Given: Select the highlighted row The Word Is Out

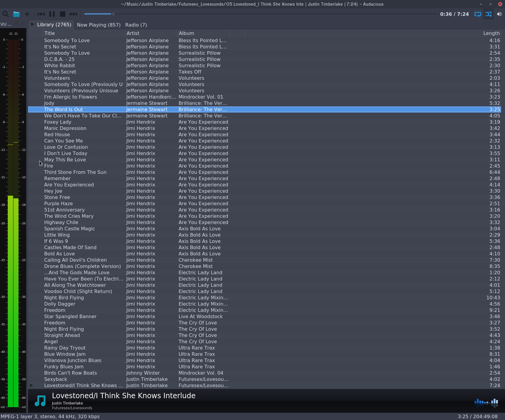Looking at the screenshot, I should pos(265,109).
